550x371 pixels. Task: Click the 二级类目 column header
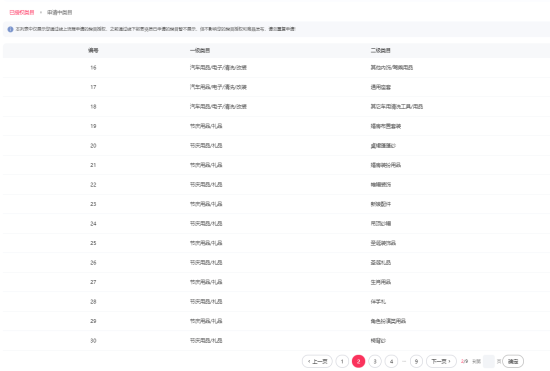381,50
